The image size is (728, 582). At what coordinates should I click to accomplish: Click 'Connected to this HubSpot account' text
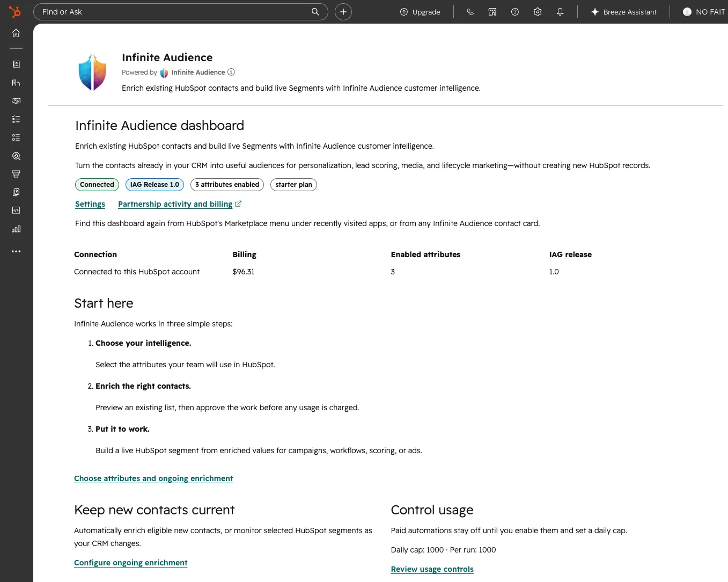click(137, 272)
